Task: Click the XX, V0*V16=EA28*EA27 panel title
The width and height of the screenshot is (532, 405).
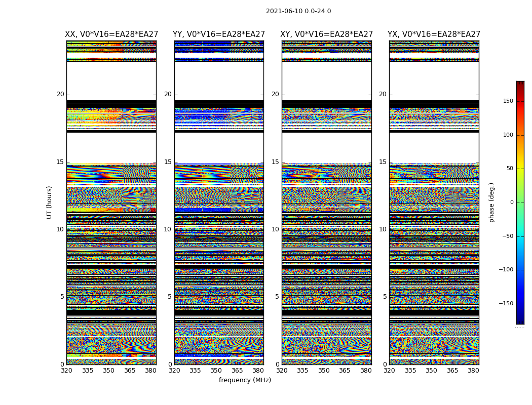Action: [111, 34]
